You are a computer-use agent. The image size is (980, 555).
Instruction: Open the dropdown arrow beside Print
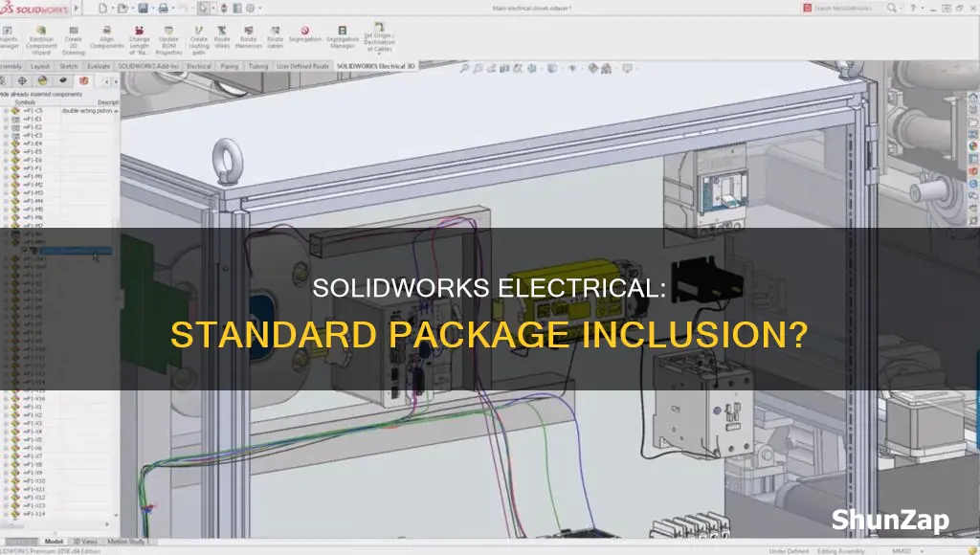coord(172,8)
